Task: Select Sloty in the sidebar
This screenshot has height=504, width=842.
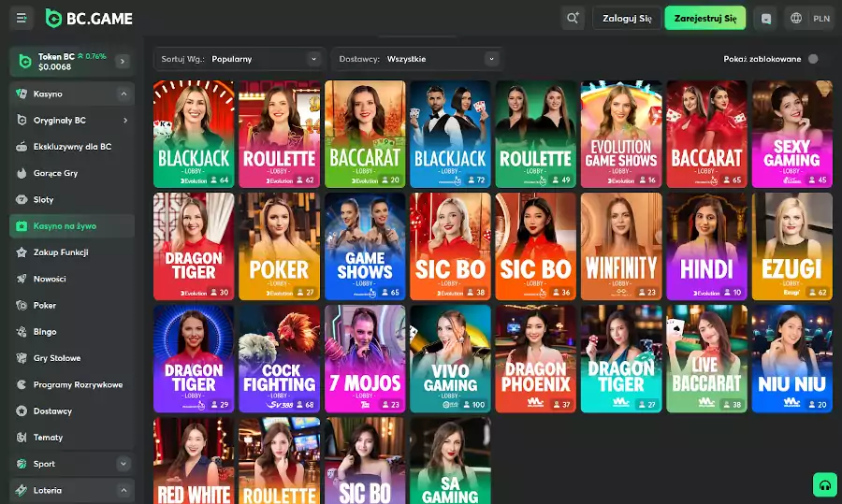Action: pyautogui.click(x=44, y=199)
